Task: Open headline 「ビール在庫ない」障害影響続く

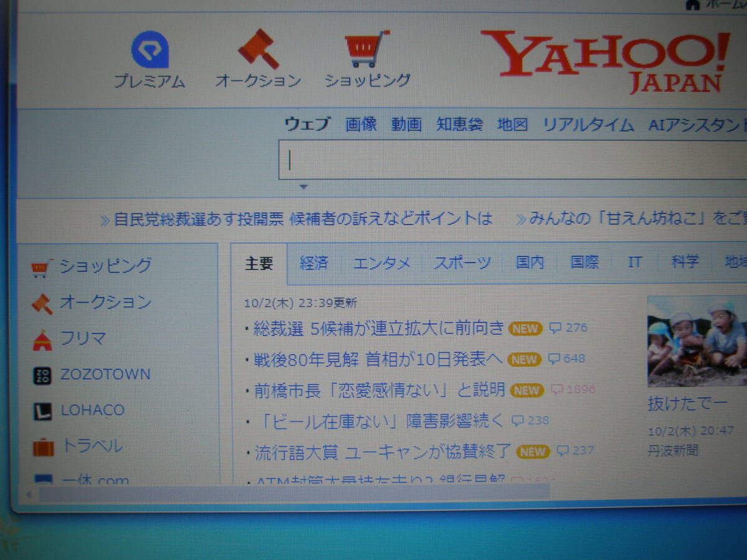Action: point(380,421)
